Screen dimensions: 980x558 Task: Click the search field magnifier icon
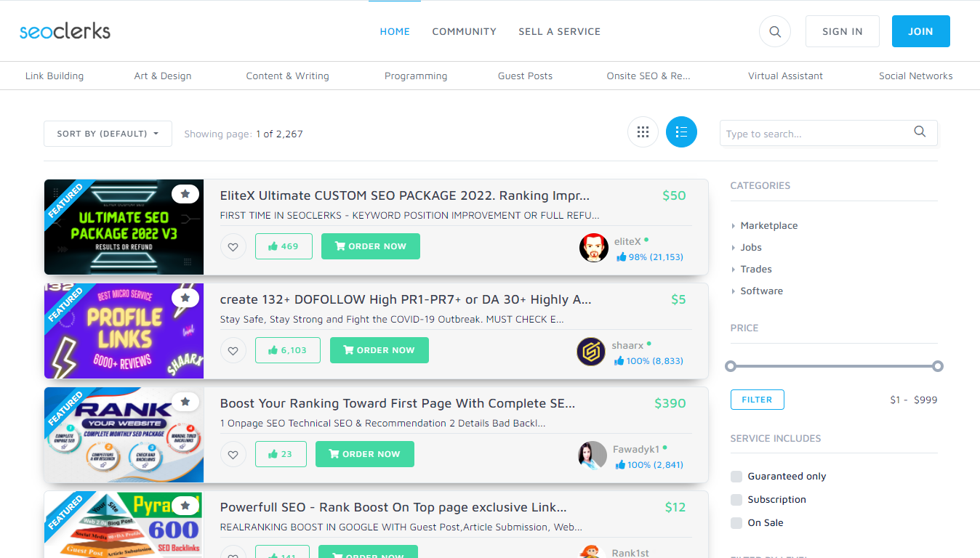(920, 132)
